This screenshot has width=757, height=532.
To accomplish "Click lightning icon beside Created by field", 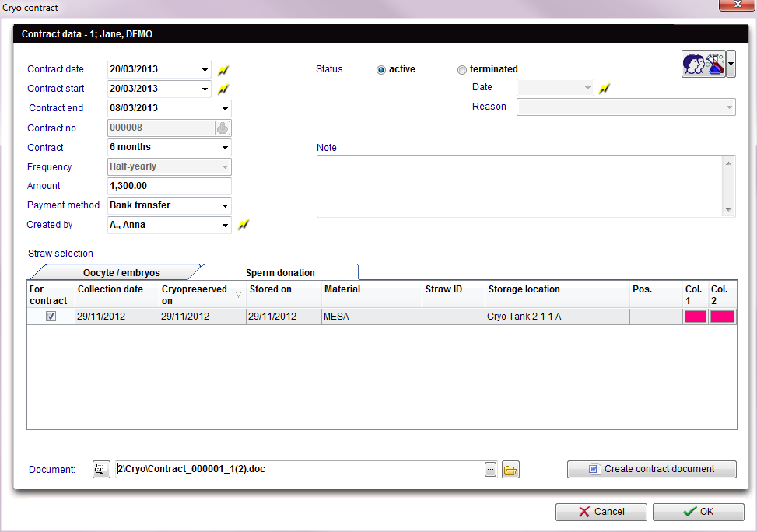I will [x=244, y=225].
